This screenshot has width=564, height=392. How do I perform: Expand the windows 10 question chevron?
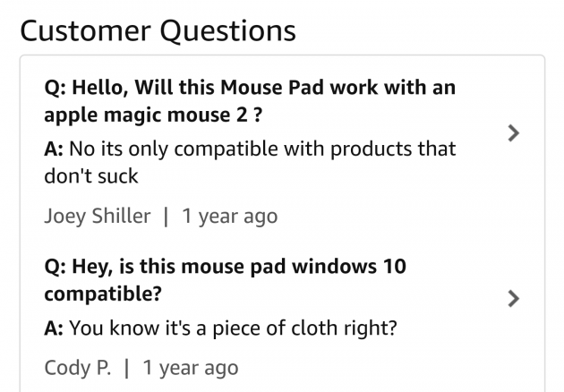pos(512,298)
